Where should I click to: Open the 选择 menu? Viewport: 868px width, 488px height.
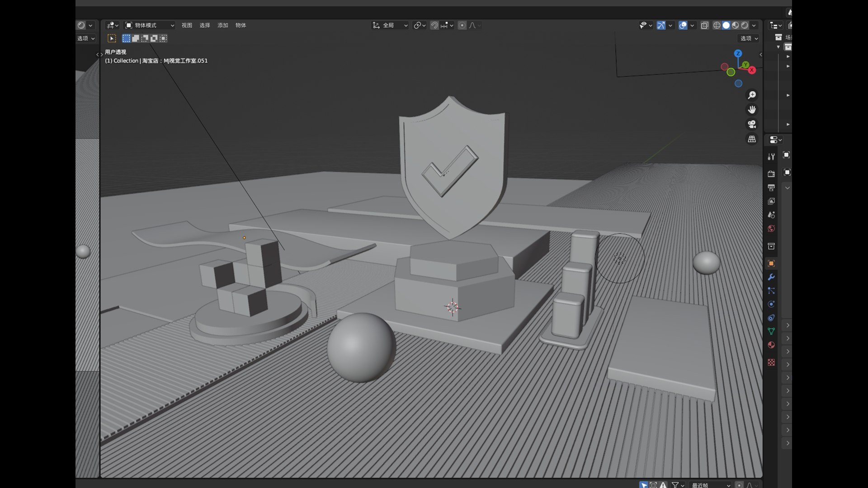[205, 25]
